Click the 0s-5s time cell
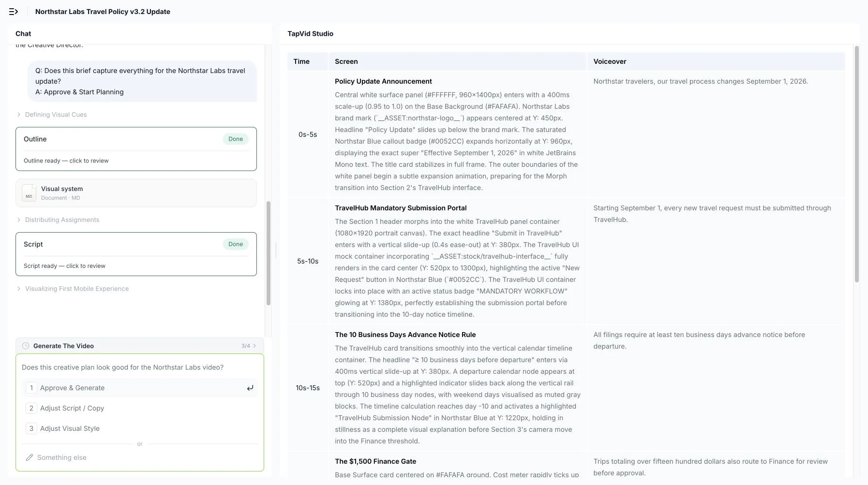 point(308,134)
